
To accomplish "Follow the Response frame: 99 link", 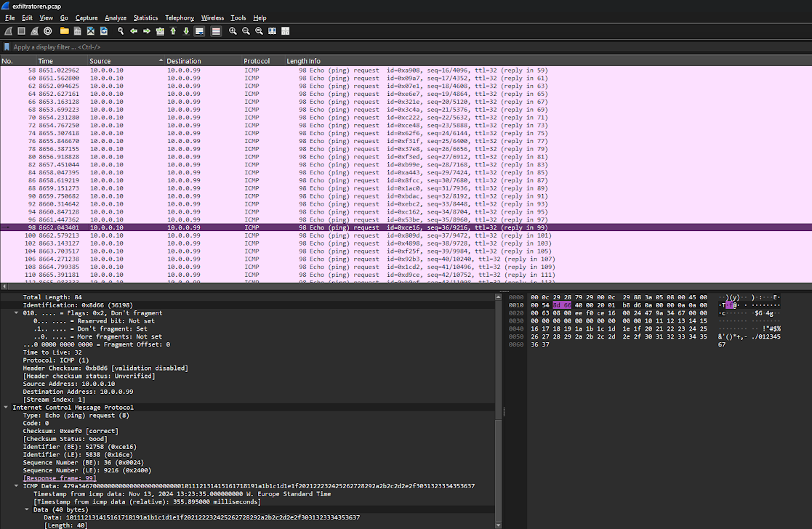I will (60, 478).
